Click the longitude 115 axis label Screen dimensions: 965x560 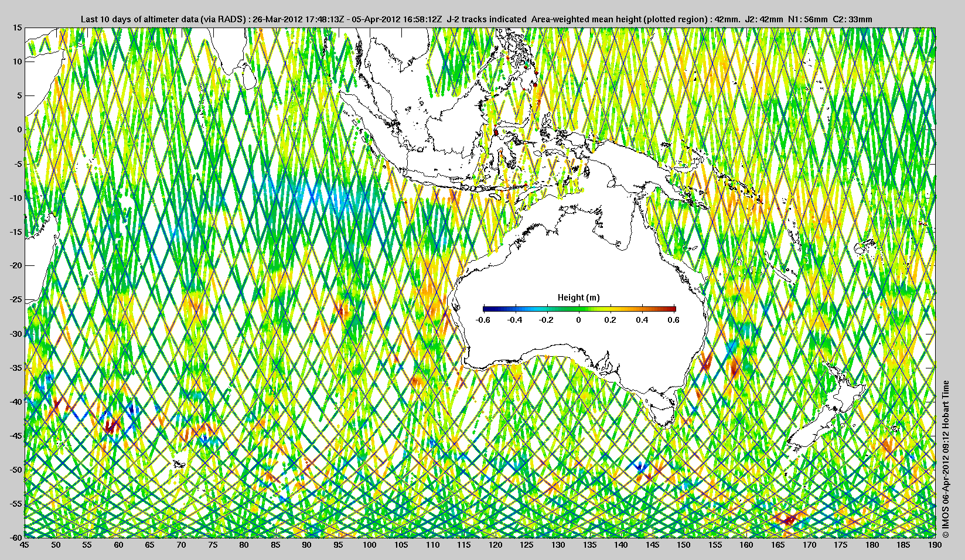click(x=464, y=545)
